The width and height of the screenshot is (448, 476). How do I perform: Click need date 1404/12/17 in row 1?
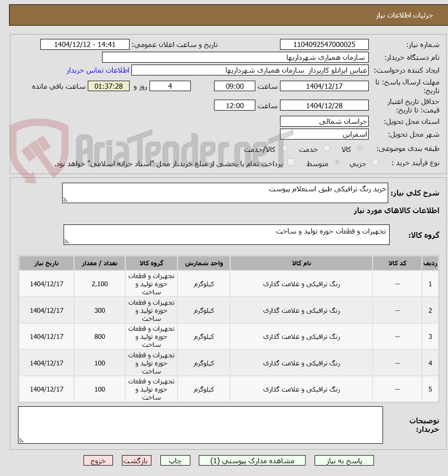coord(47,284)
